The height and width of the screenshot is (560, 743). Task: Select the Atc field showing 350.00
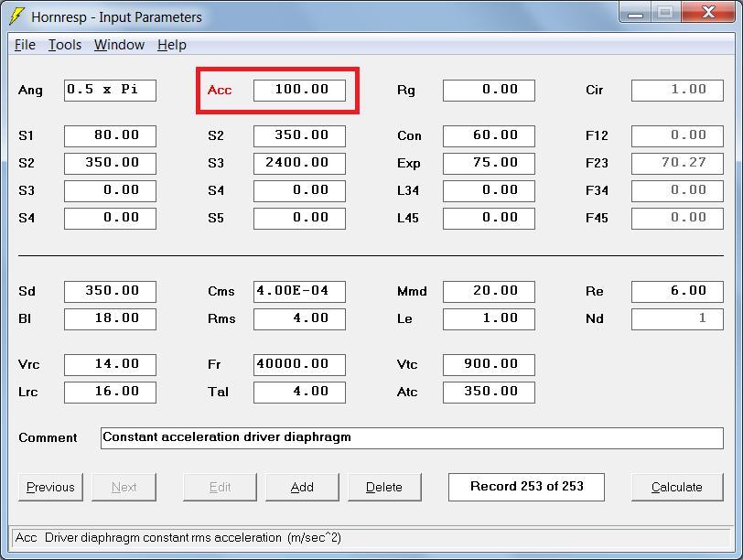pyautogui.click(x=489, y=393)
